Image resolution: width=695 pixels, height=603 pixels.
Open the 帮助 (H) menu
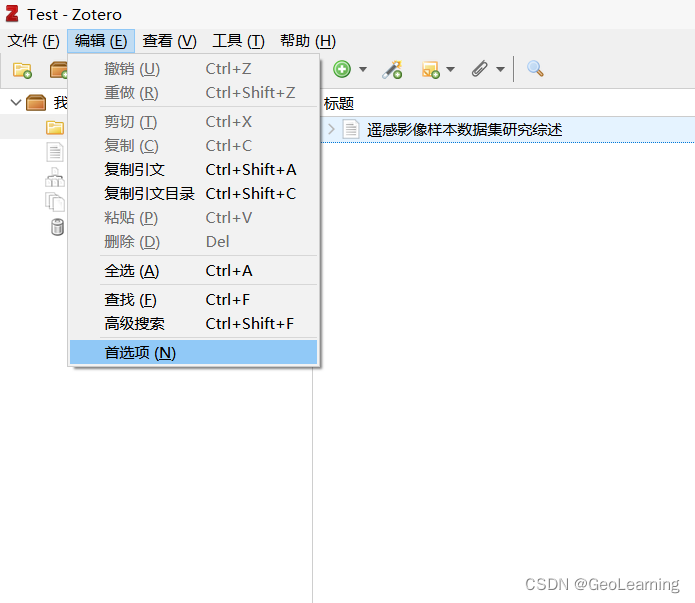coord(308,41)
